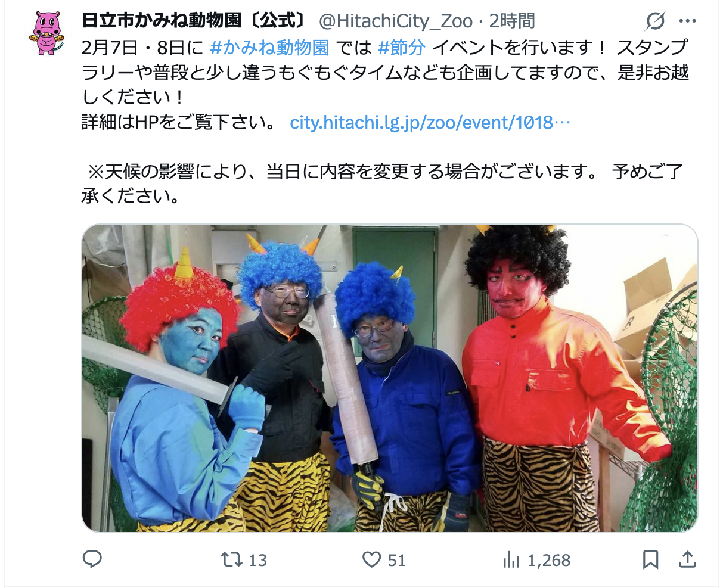Image resolution: width=723 pixels, height=588 pixels.
Task: Bookmark this tweet
Action: tap(651, 559)
